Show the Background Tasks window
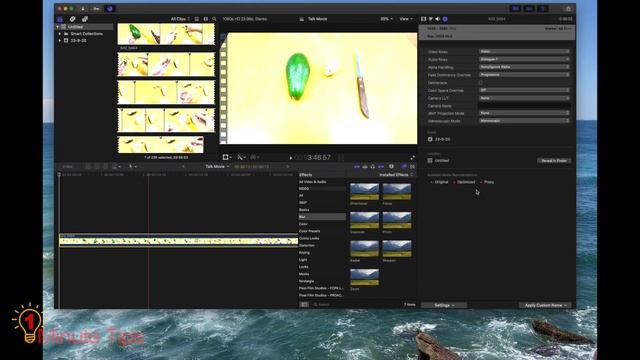The height and width of the screenshot is (360, 640). 110,8
